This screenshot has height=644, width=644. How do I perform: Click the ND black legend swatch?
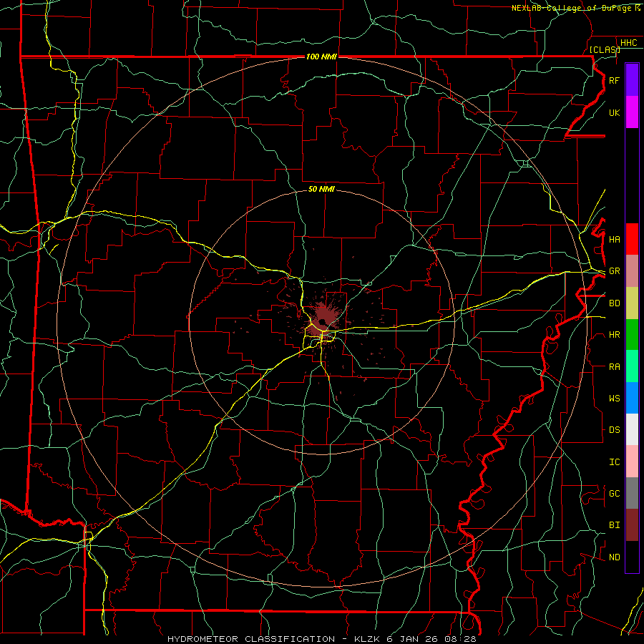(x=632, y=557)
